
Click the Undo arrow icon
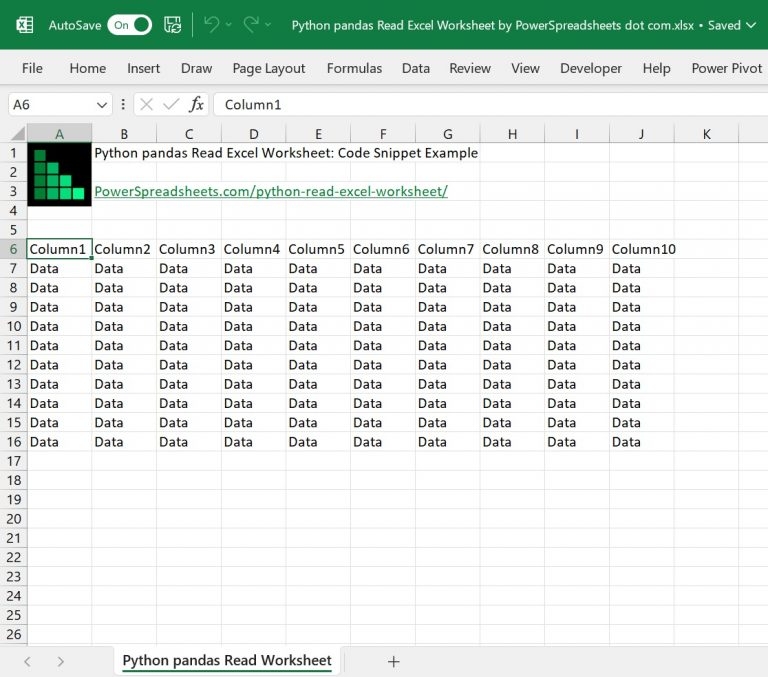click(x=211, y=25)
